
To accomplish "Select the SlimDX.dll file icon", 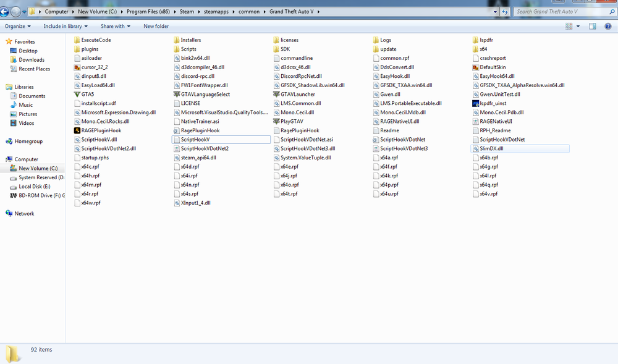I will [475, 149].
